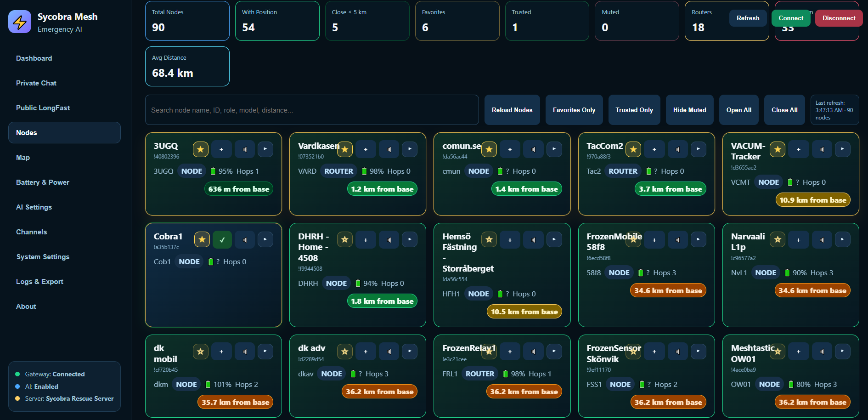
Task: Toggle trusted plus on 3UGQ card
Action: pyautogui.click(x=221, y=149)
